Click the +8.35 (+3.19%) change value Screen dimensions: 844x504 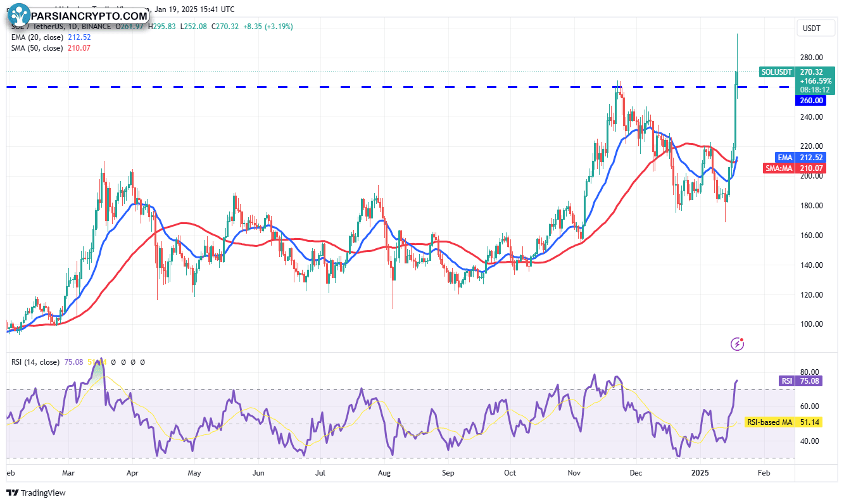[x=267, y=27]
